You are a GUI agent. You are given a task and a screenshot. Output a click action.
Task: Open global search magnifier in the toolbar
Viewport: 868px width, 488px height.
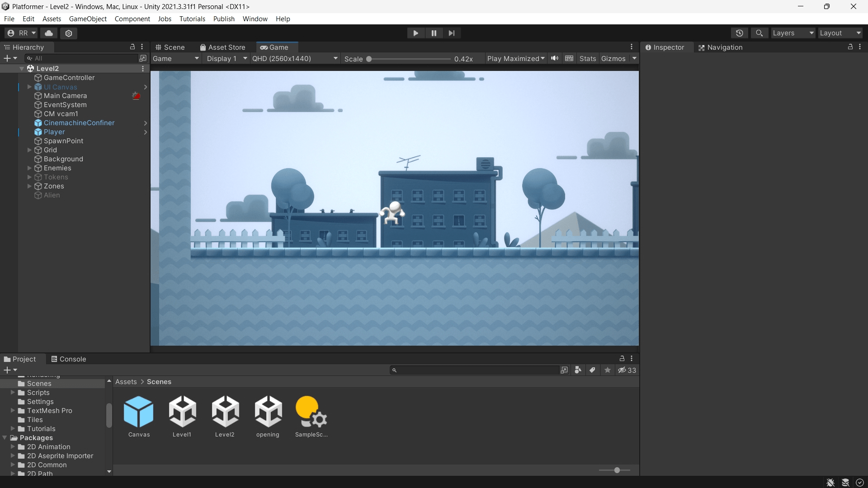pyautogui.click(x=759, y=33)
